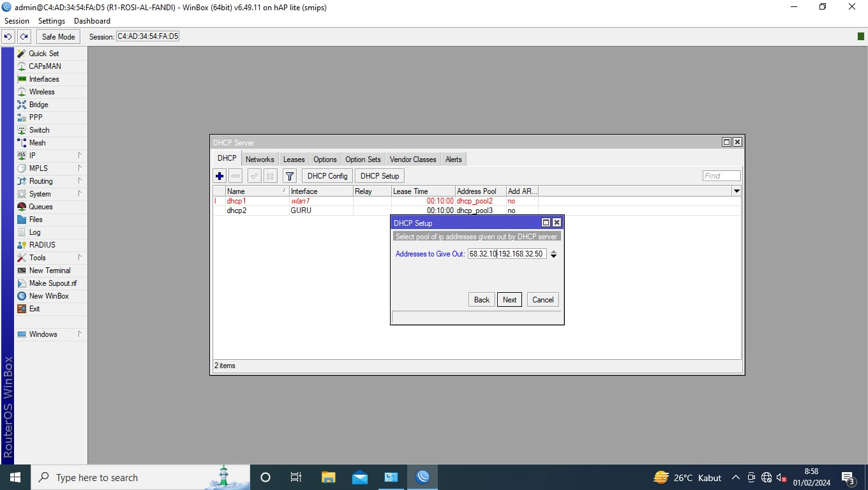Switch to the Options tab
This screenshot has width=868, height=490.
[x=325, y=160]
